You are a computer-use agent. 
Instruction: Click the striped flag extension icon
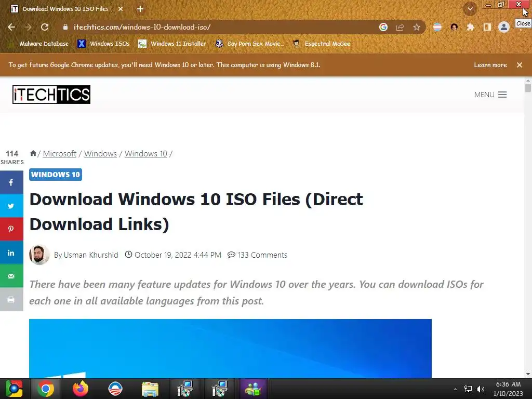pos(437,27)
